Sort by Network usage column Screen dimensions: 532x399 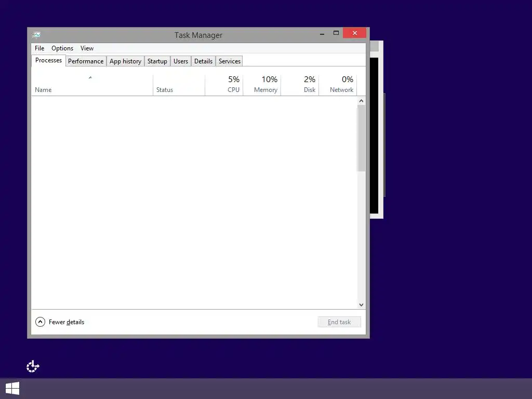pyautogui.click(x=338, y=85)
